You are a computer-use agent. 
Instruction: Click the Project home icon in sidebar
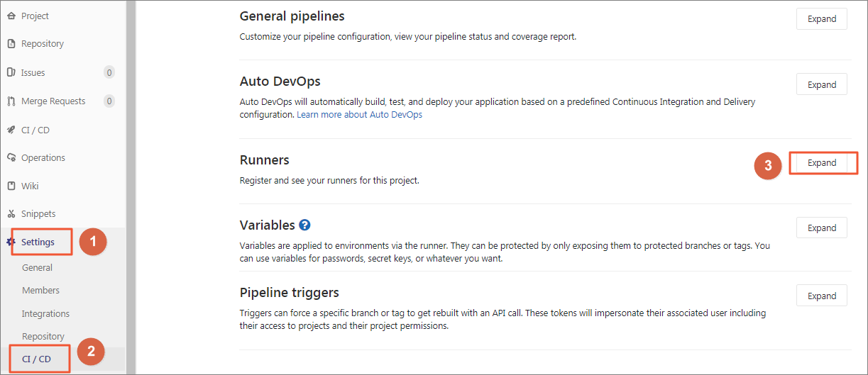click(x=11, y=16)
